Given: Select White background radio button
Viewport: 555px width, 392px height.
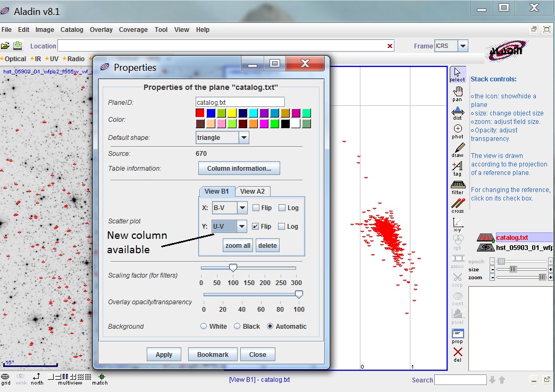Looking at the screenshot, I should point(204,326).
